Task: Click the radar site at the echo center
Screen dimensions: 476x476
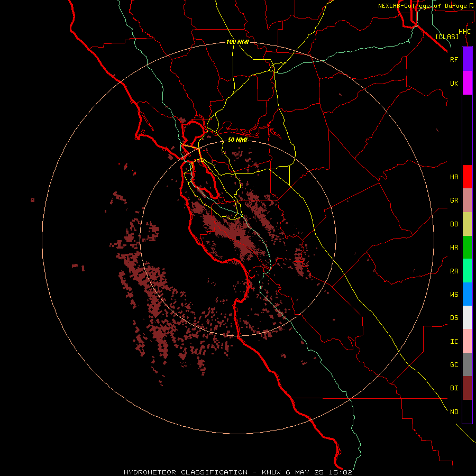Action: [238, 237]
